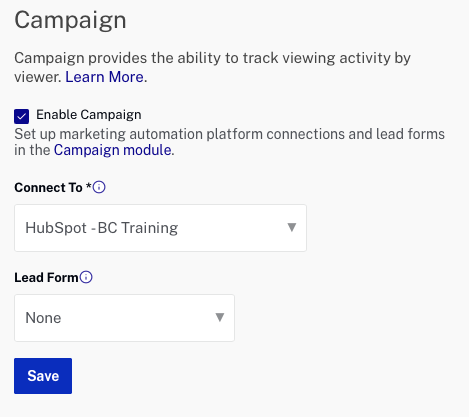469x417 pixels.
Task: Click the white Save button text
Action: 43,376
